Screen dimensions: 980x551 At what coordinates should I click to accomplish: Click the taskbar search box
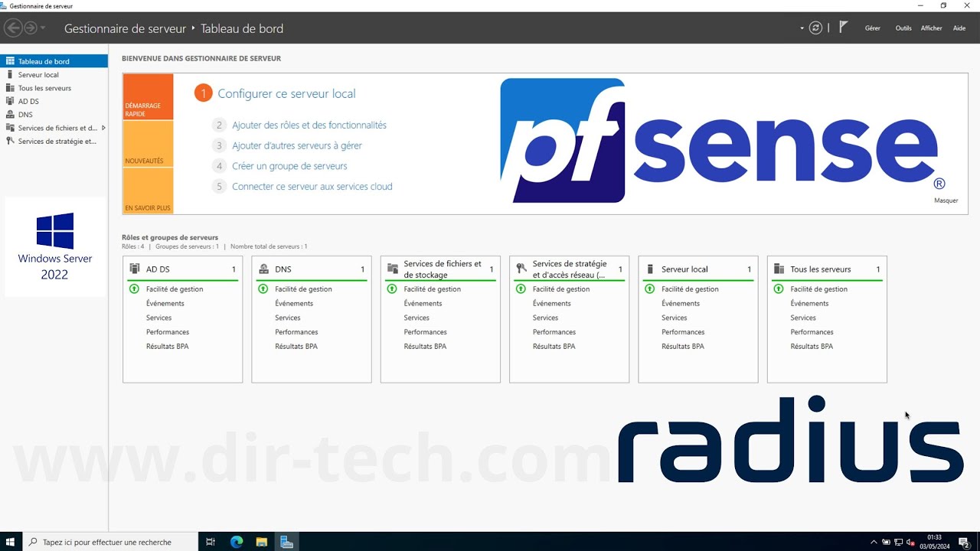[111, 542]
